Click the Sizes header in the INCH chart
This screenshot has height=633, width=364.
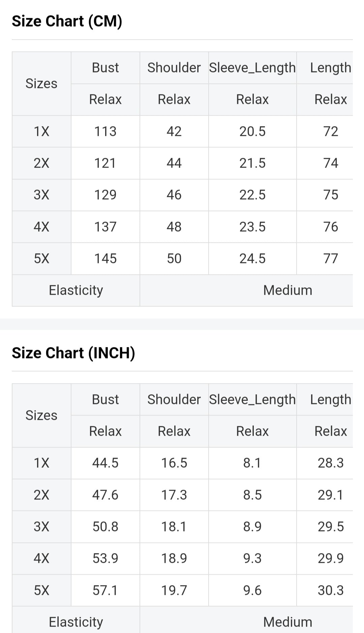click(x=41, y=415)
